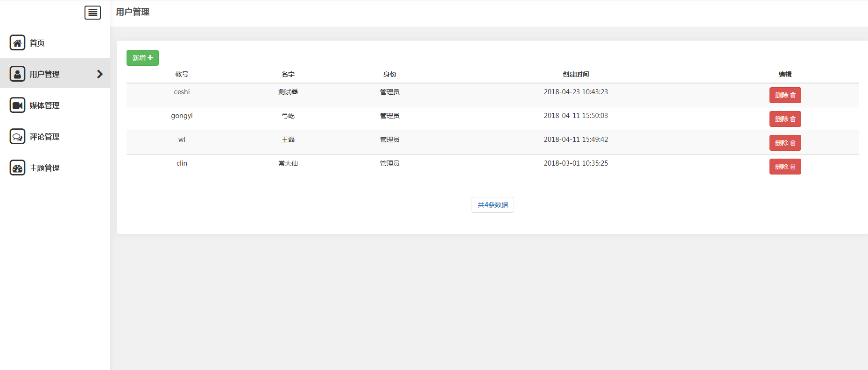Click 删除 for the clin account
868x370 pixels.
[x=785, y=167]
